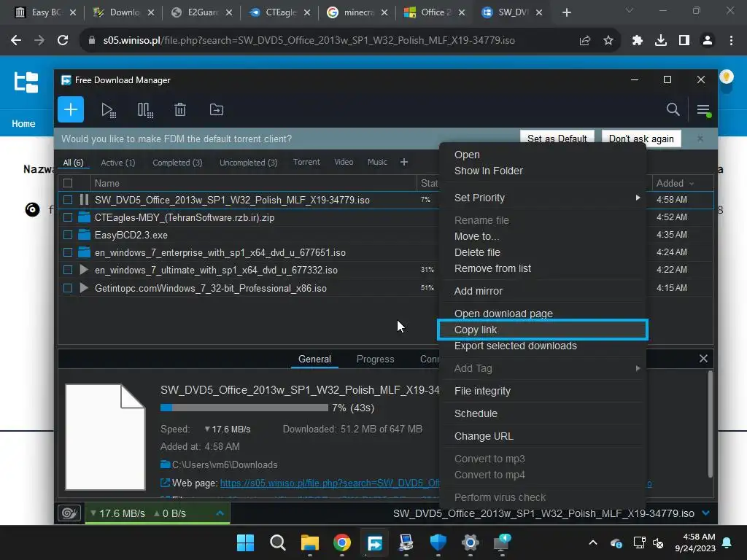Reload the page in Chrome
Viewport: 747px width, 560px height.
pos(63,41)
